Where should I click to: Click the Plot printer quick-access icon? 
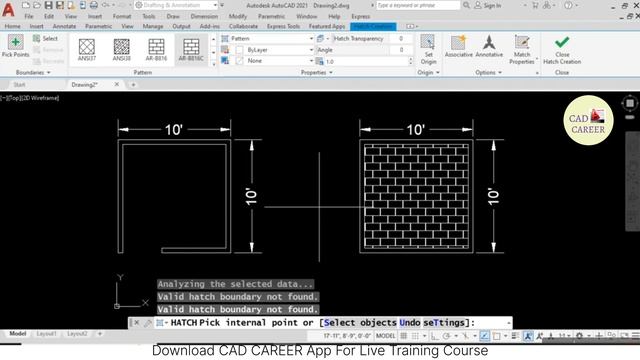pos(94,5)
